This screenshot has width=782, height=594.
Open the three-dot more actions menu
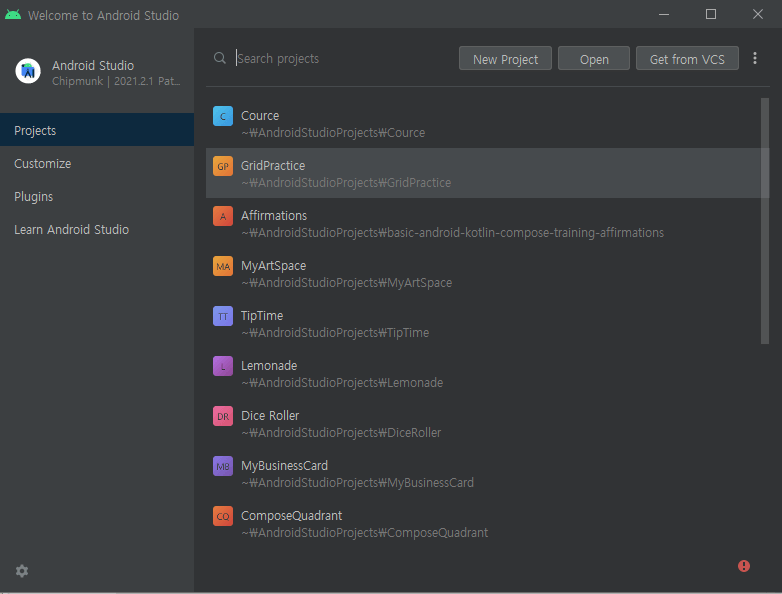[x=755, y=58]
